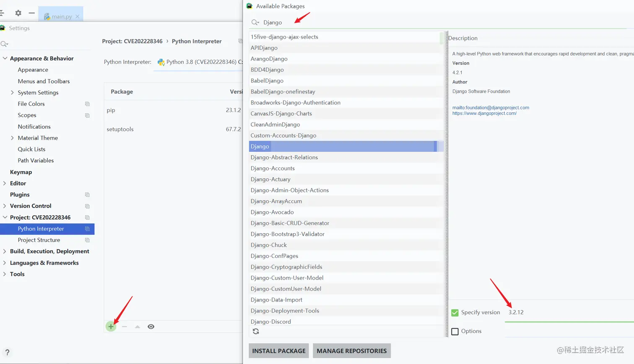The image size is (634, 364).
Task: Click the MANAGE REPOSITORIES button
Action: (x=352, y=351)
